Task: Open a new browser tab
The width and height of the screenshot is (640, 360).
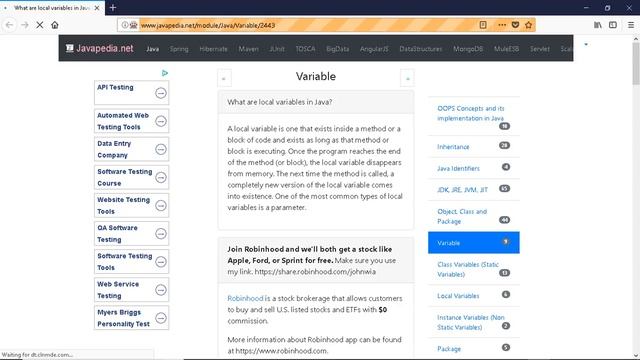Action: tap(113, 8)
